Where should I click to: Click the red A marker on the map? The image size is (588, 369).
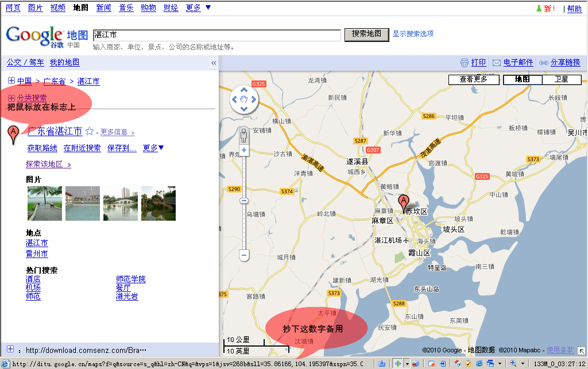pos(404,204)
